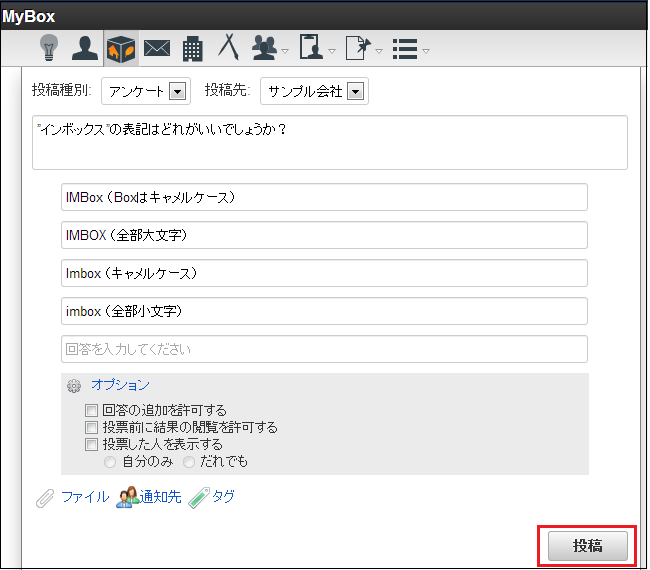Viewport: 650px width, 570px height.
Task: Expand arrow next to group icon
Action: tap(285, 51)
